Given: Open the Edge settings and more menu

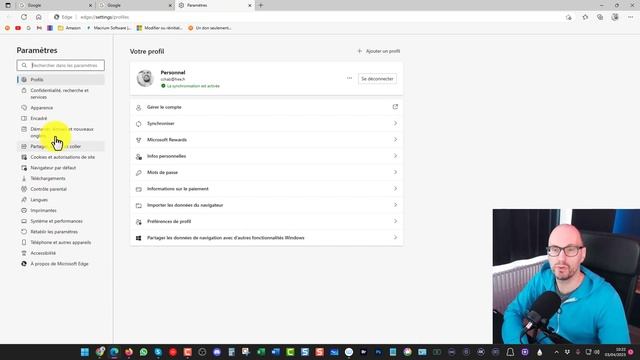Looking at the screenshot, I should pos(630,17).
